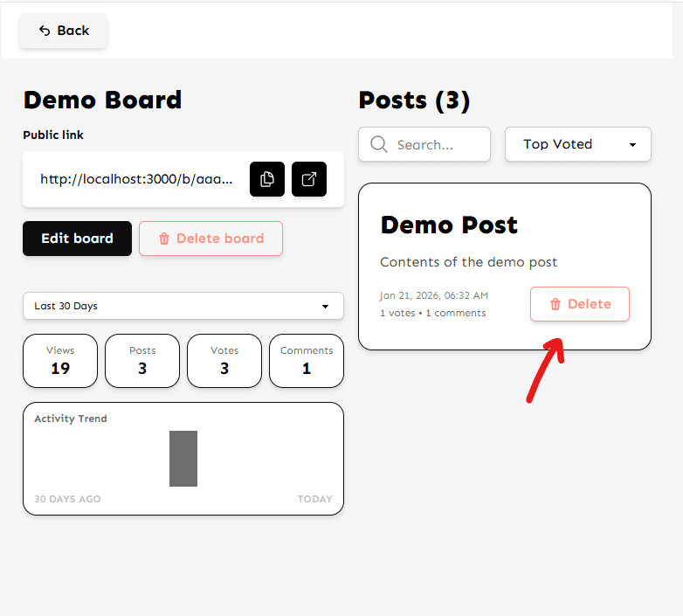The height and width of the screenshot is (616, 683).
Task: Delete the Demo Post
Action: [580, 304]
